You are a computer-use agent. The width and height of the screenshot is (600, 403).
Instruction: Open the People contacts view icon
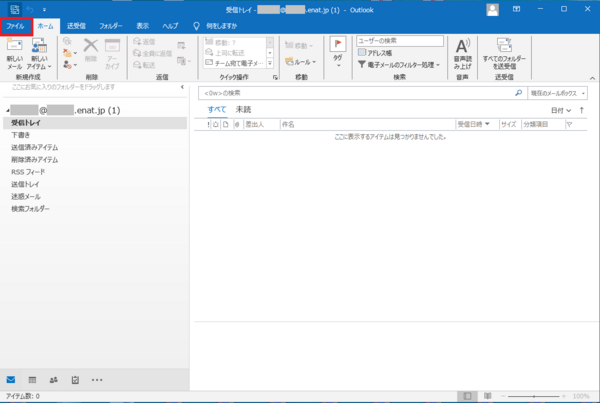[53, 380]
